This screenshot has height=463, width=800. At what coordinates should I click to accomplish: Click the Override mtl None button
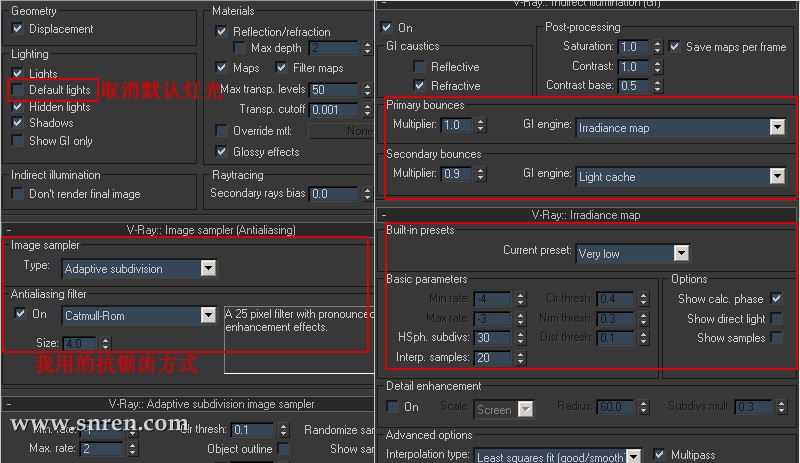pos(341,131)
